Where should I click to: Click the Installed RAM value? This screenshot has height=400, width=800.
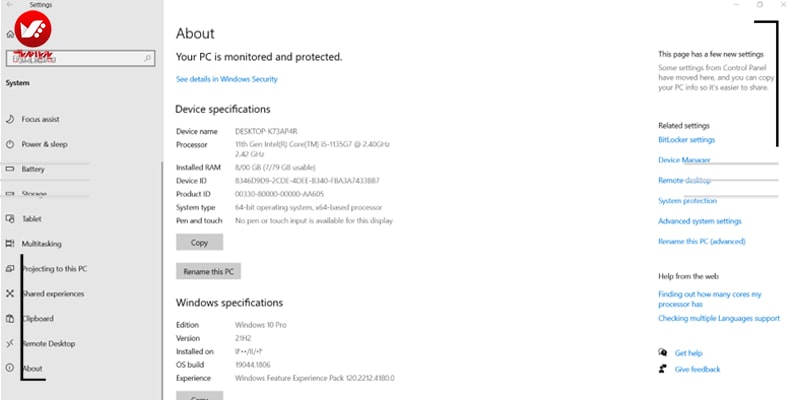pos(275,167)
